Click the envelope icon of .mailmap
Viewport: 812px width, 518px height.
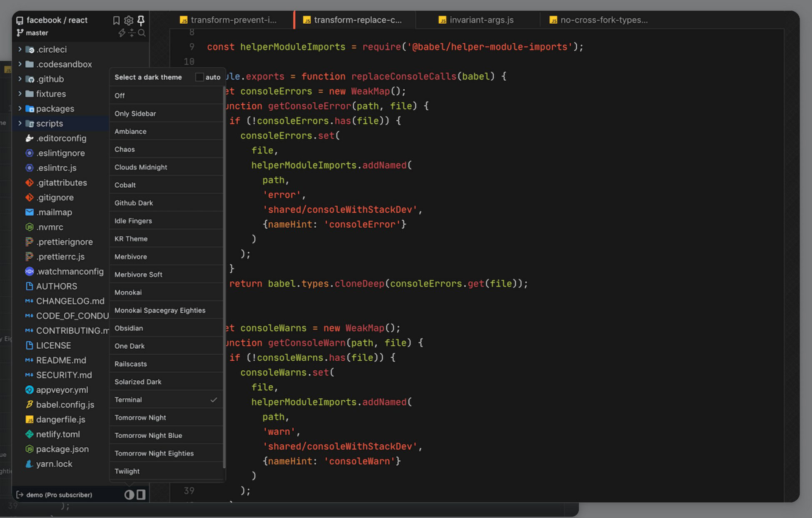(x=29, y=212)
